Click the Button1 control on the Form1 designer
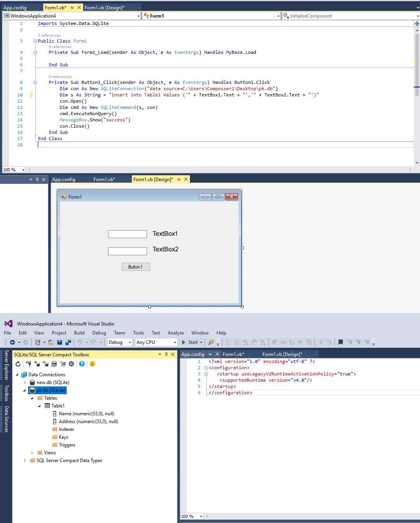This screenshot has width=420, height=523. coord(136,267)
